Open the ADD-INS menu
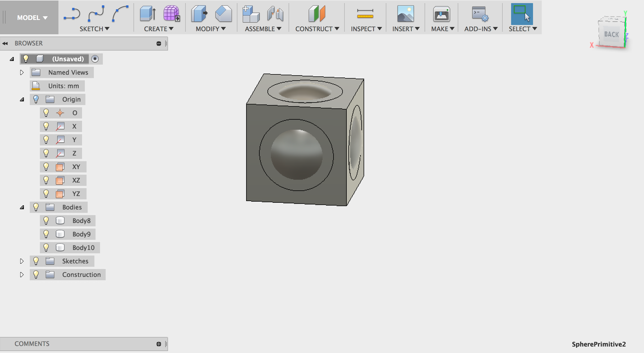644x353 pixels. click(x=481, y=29)
